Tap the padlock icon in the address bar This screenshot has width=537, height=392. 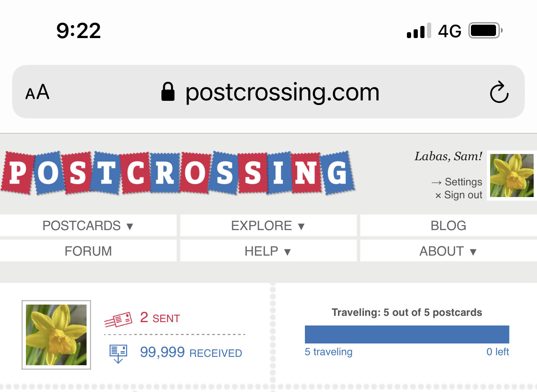pyautogui.click(x=168, y=92)
